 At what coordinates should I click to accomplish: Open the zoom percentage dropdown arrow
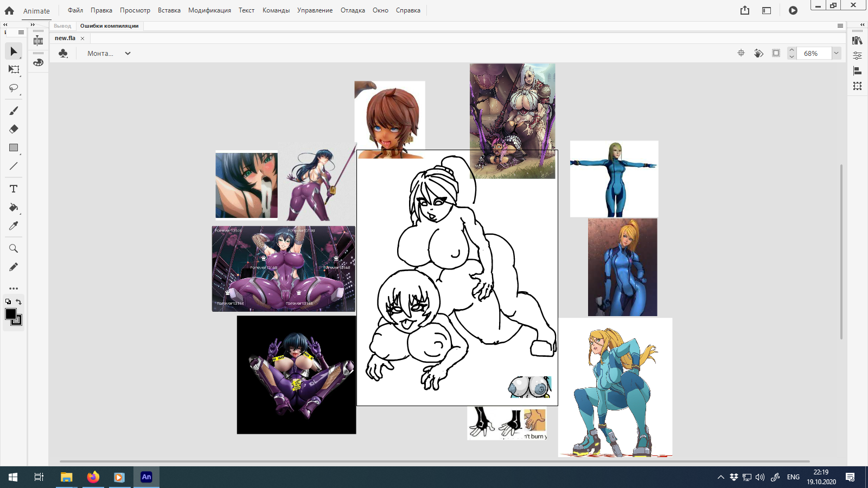coord(836,53)
